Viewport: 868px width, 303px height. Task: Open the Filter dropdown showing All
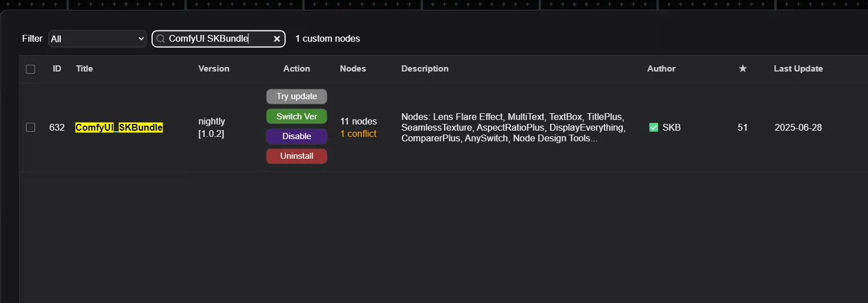pyautogui.click(x=97, y=39)
